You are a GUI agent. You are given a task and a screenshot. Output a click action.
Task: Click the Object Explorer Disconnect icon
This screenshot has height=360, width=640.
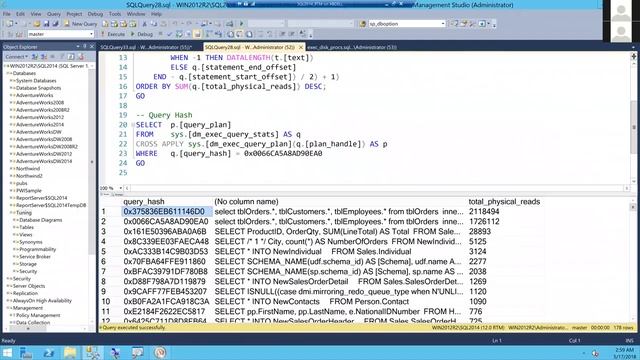click(x=44, y=56)
